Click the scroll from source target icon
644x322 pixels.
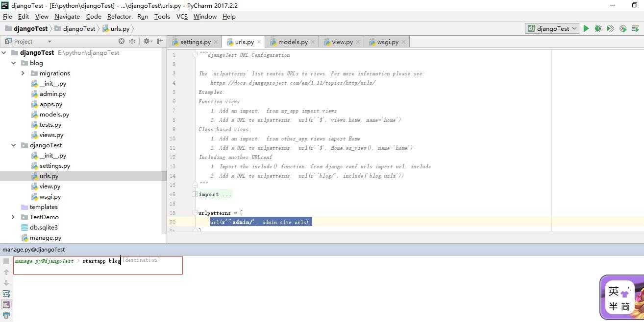(x=122, y=42)
